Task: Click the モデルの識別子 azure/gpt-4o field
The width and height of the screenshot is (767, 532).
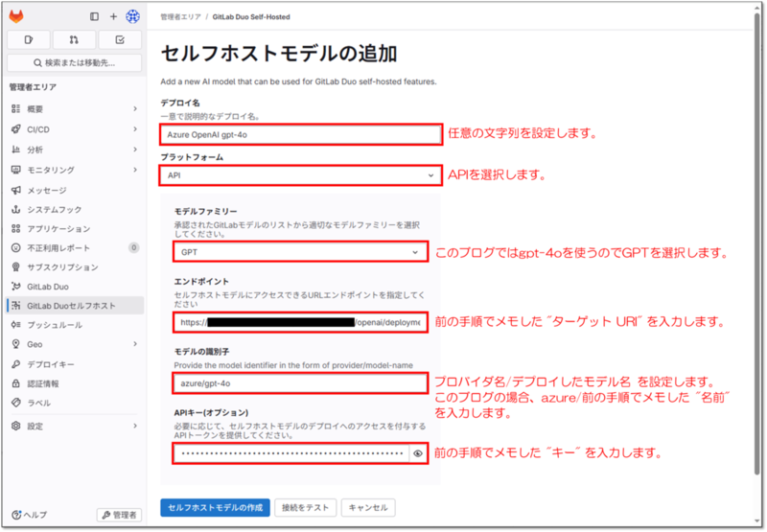Action: tap(300, 383)
